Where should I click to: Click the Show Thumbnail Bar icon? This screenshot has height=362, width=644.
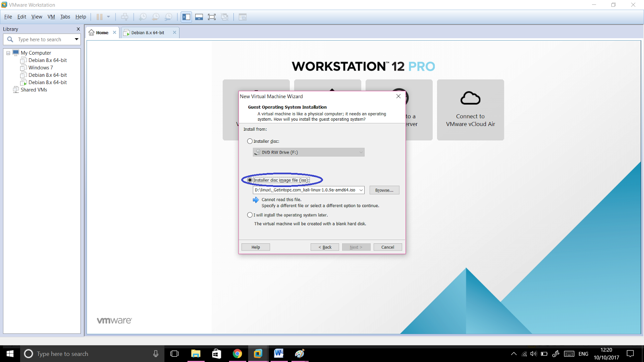[199, 17]
